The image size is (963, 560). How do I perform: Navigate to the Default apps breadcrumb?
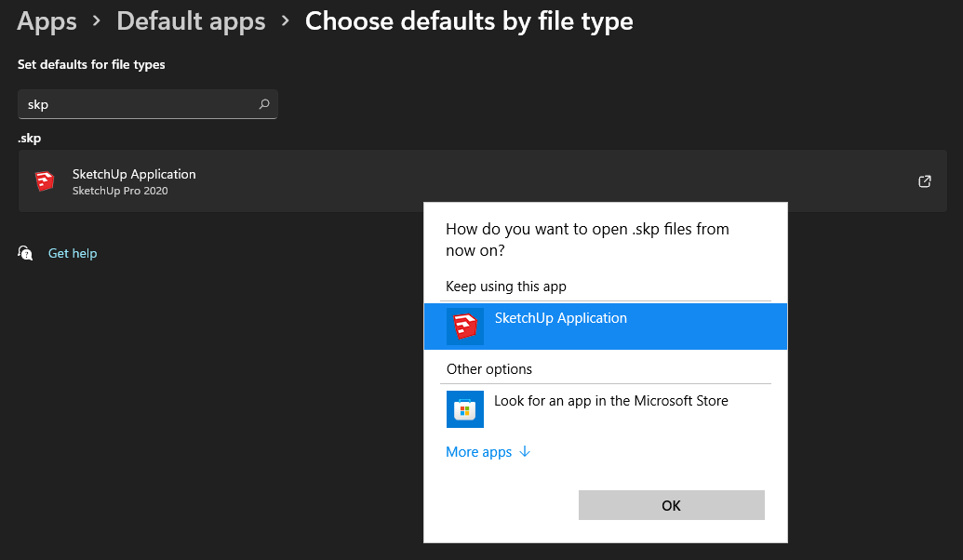[191, 20]
